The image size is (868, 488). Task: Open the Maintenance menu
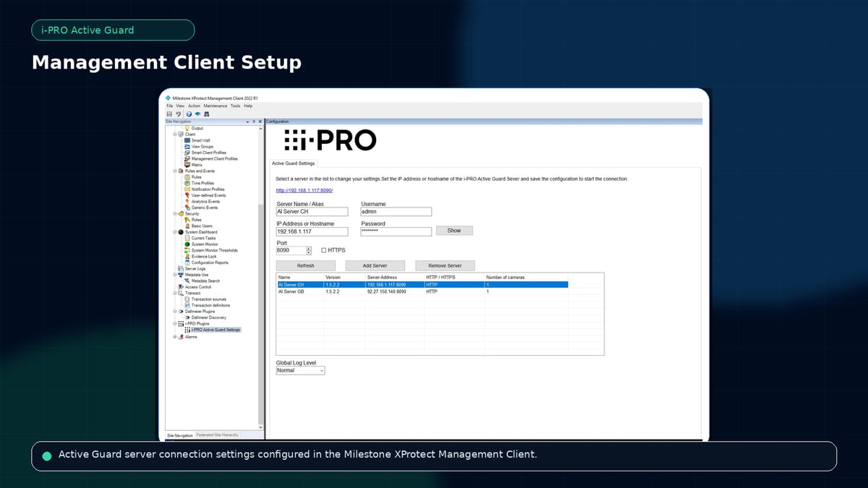(x=216, y=106)
